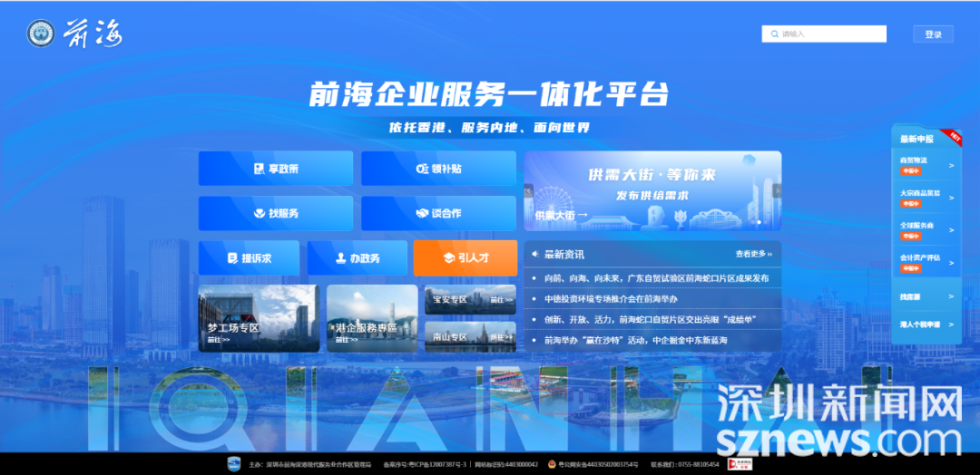This screenshot has width=980, height=475.
Task: Open the 提诉求 request tile
Action: click(x=250, y=258)
